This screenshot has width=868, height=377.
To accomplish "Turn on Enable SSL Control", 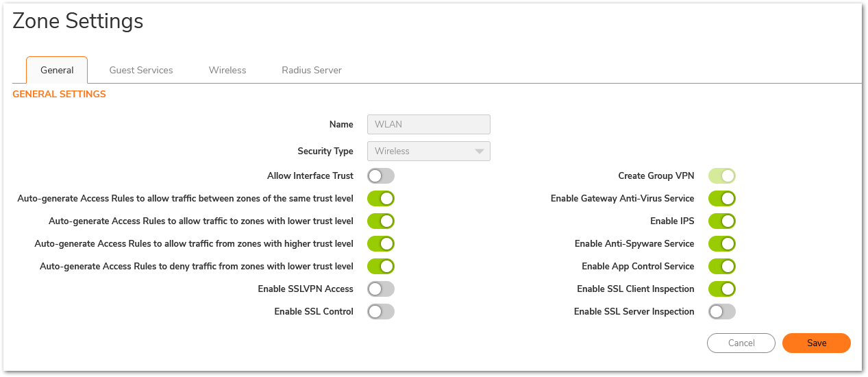I will tap(381, 312).
